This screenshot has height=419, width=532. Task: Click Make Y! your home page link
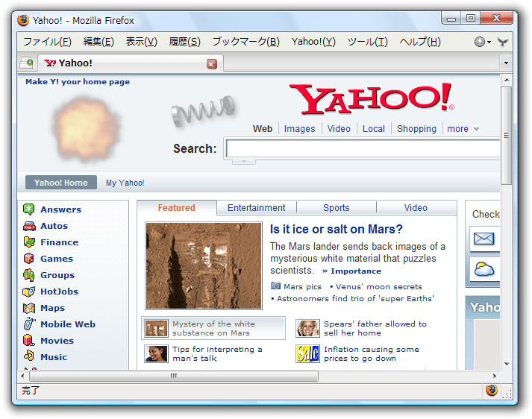click(78, 82)
